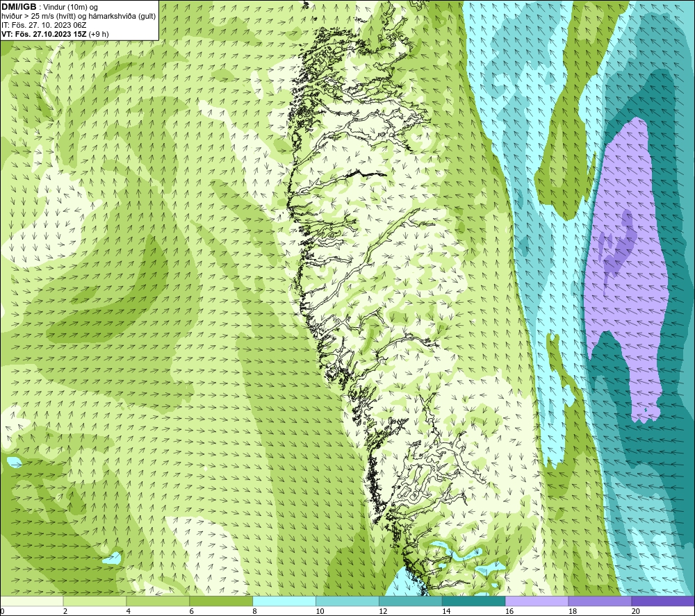Click the 6–8 m/s dark green legend swatch
The height and width of the screenshot is (616, 695).
point(221,601)
